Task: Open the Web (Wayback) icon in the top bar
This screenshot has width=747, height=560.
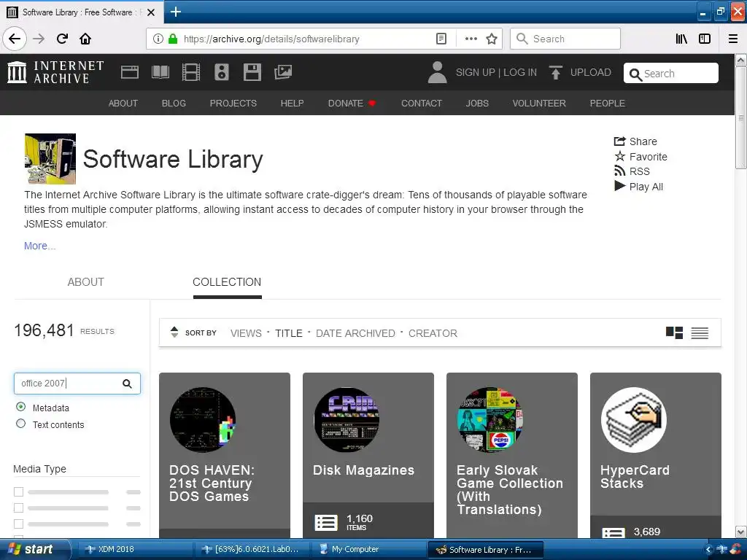Action: coord(130,72)
